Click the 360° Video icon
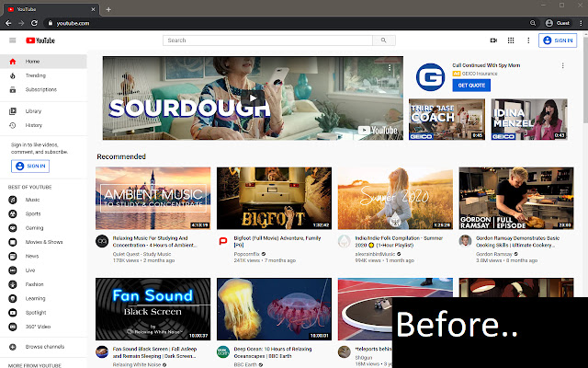 point(12,327)
